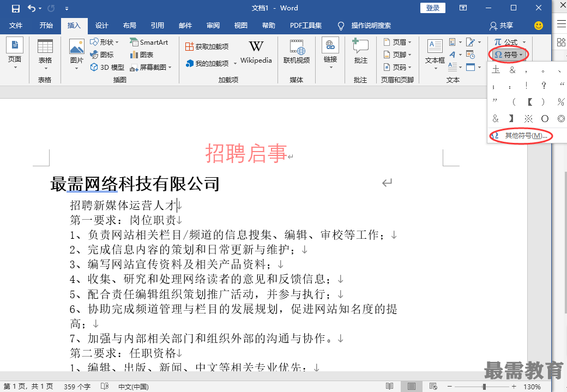Open the 页眉 header dropdown
This screenshot has height=392, width=567.
tap(397, 43)
